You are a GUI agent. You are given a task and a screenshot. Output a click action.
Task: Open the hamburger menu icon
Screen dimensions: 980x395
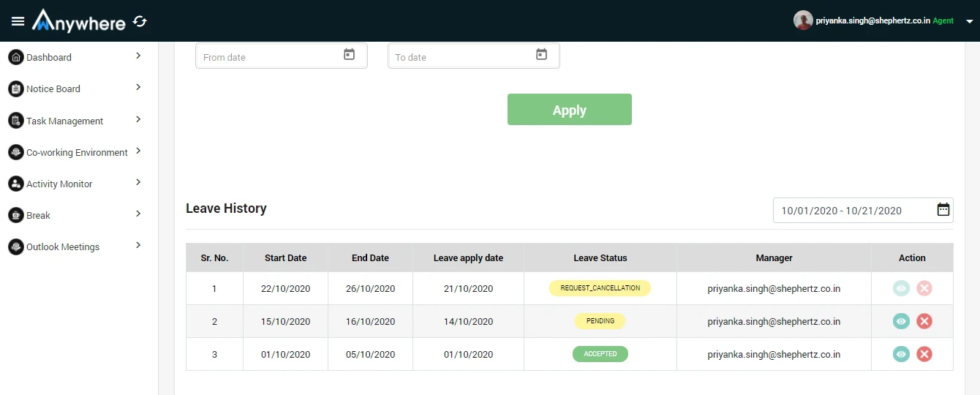[18, 21]
